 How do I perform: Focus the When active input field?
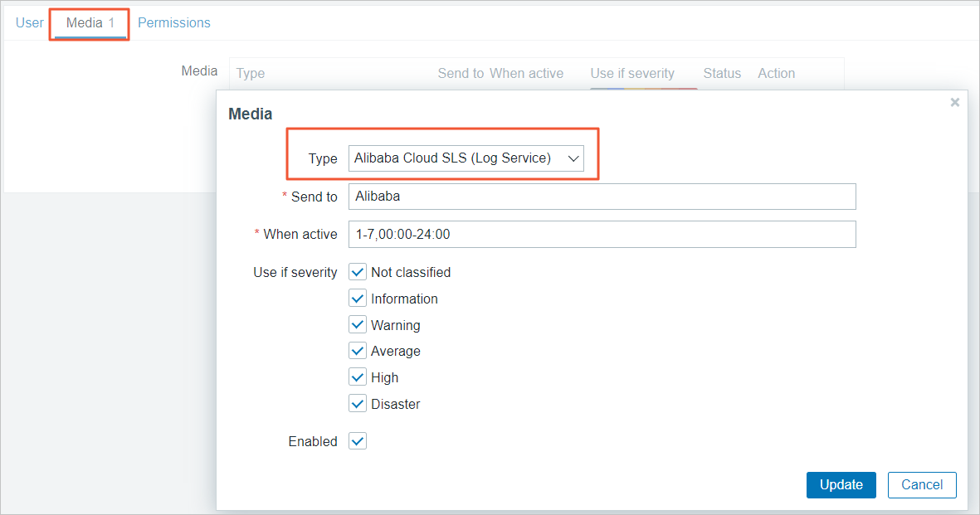coord(602,234)
